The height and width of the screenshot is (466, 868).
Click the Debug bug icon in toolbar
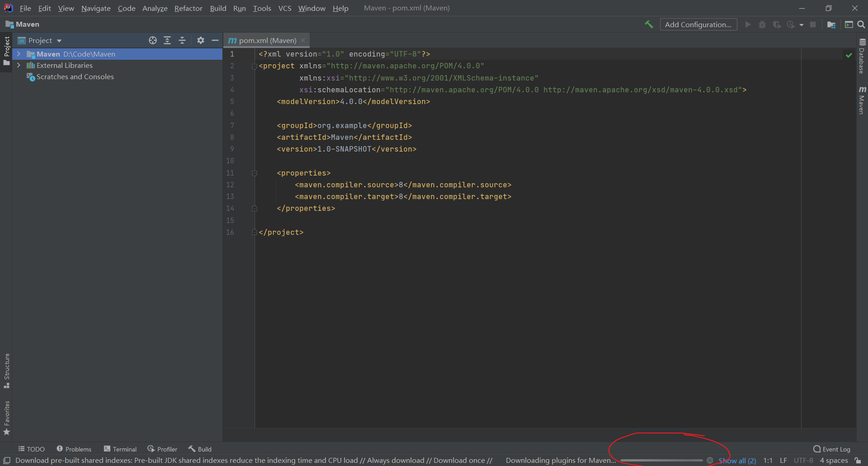762,24
